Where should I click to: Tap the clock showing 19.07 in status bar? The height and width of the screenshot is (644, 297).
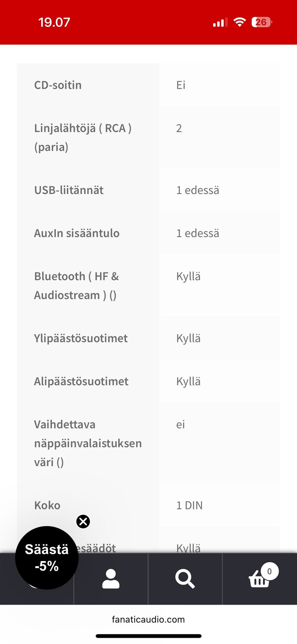(x=54, y=22)
